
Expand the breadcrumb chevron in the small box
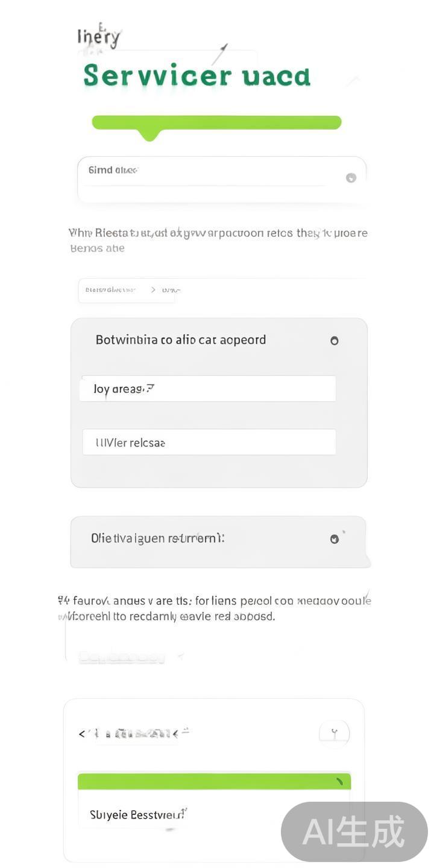coord(153,290)
